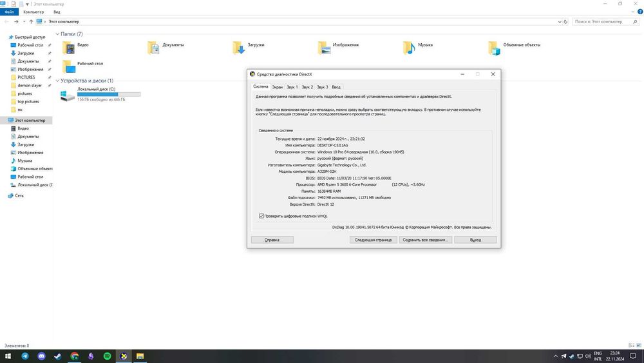Screen dimensions: 644x363
Task: Switch to the Звук 2 tab
Action: coord(307,87)
